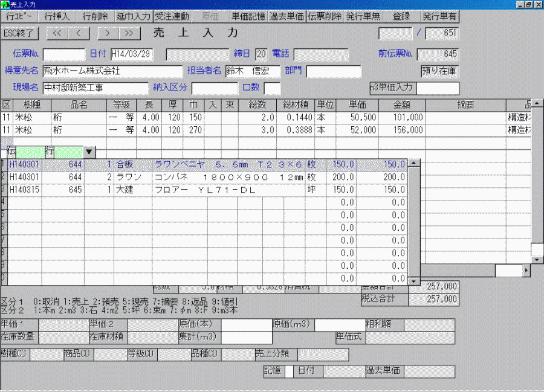Open 延巾入力 from the toolbar
544x392 pixels.
[x=133, y=16]
